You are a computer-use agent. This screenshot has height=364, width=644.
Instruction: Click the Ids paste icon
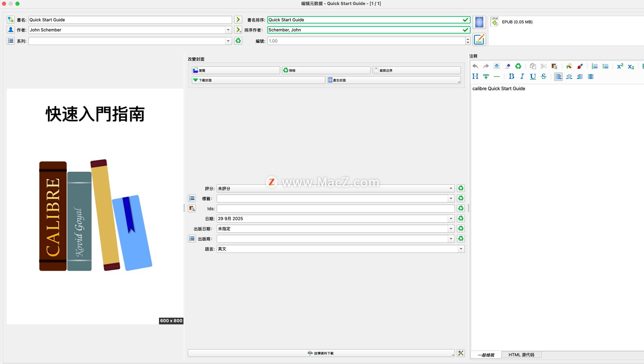pyautogui.click(x=192, y=209)
